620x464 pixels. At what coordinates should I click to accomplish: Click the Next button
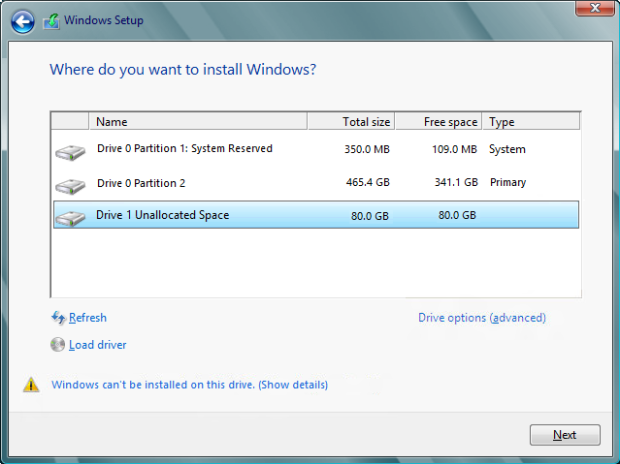click(565, 435)
